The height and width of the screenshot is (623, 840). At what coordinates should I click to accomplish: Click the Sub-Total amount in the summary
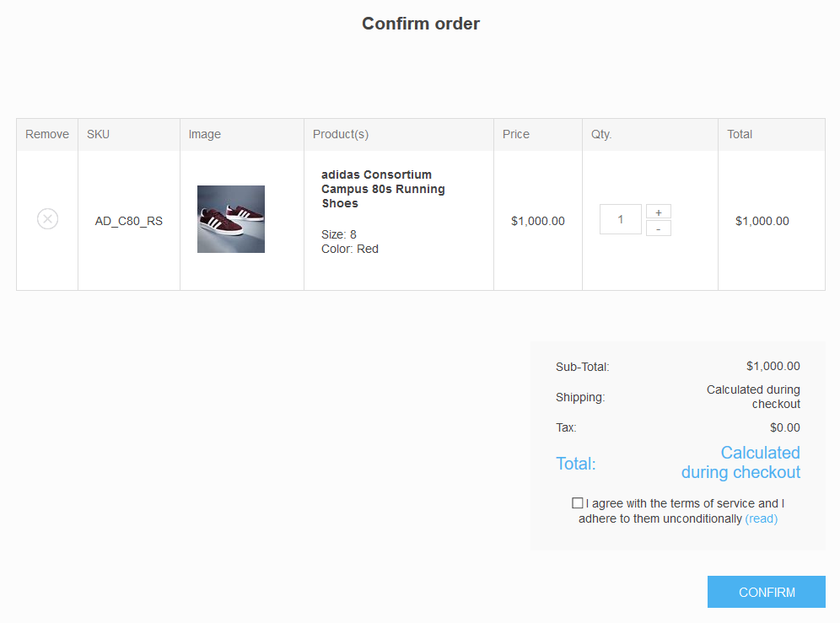click(773, 366)
